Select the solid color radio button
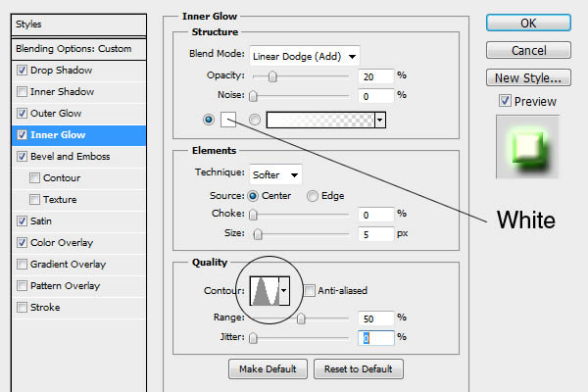This screenshot has width=588, height=392. (x=209, y=120)
